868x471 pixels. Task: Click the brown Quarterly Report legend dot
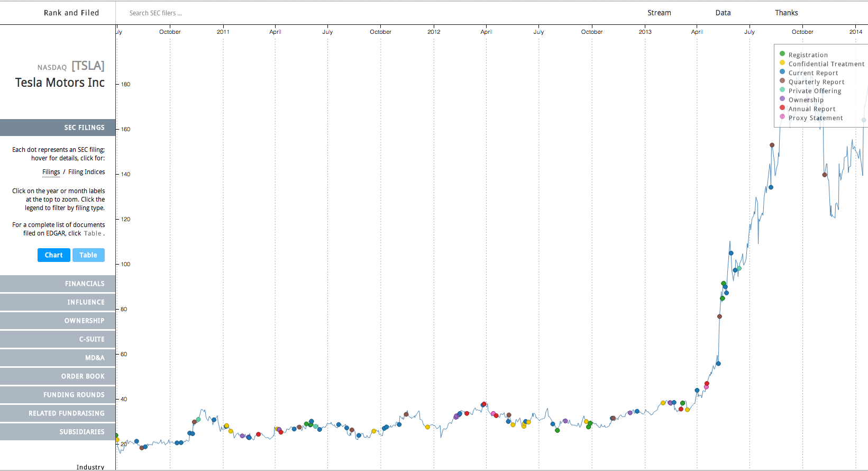782,81
